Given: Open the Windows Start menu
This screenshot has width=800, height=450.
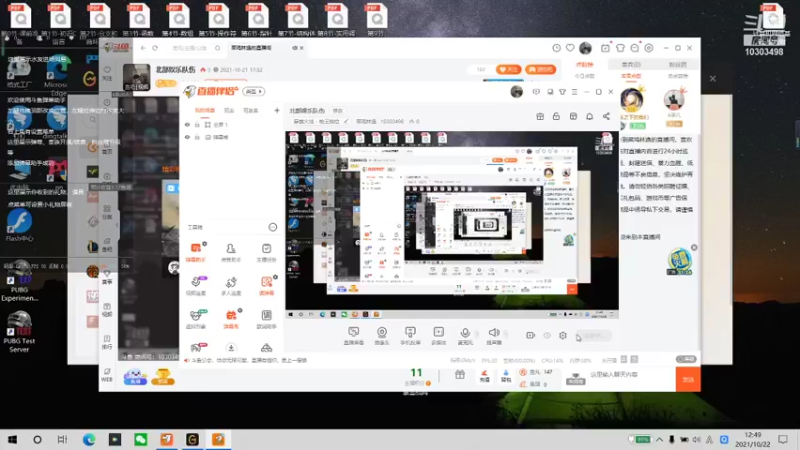Looking at the screenshot, I should click(x=12, y=439).
